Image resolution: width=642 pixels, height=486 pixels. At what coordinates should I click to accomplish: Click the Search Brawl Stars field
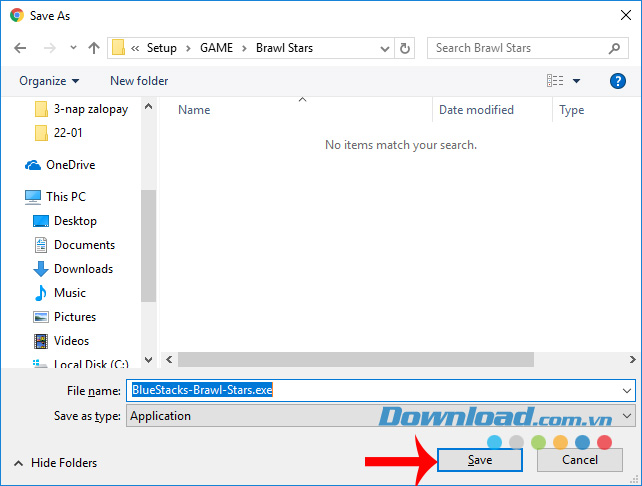[x=520, y=48]
